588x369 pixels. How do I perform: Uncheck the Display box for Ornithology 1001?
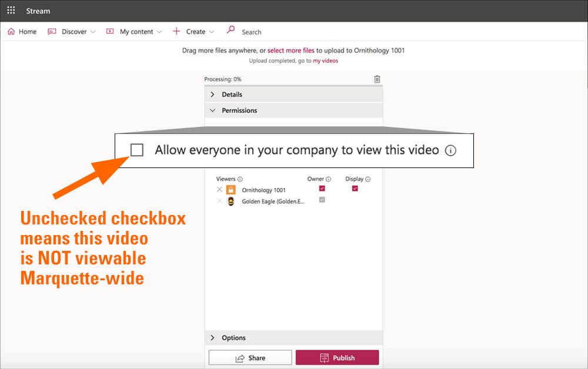[355, 189]
